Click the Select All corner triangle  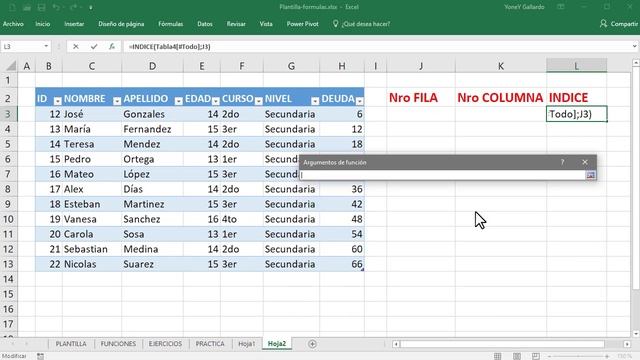tap(11, 66)
